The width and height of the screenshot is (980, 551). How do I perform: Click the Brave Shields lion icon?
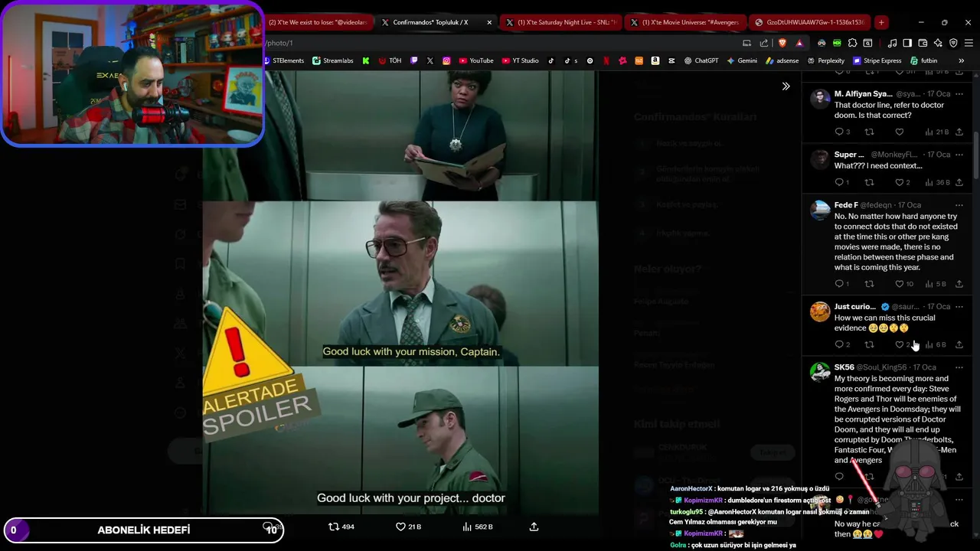(x=782, y=43)
